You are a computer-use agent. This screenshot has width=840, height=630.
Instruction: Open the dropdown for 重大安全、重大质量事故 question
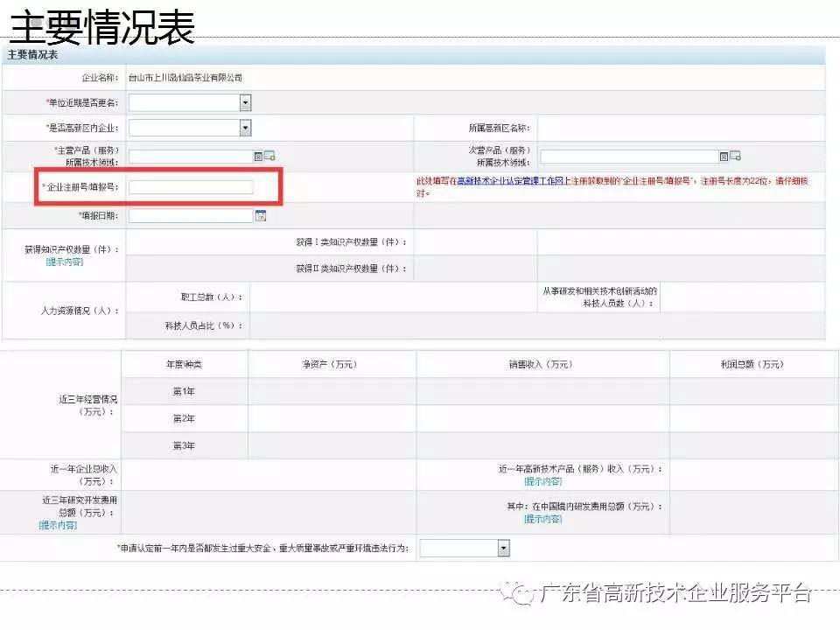click(x=503, y=548)
